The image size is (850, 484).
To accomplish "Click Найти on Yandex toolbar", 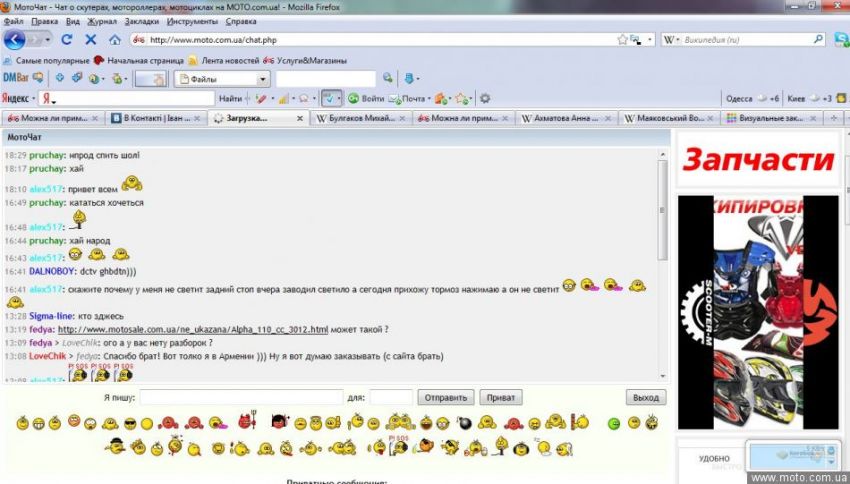I will pos(230,99).
